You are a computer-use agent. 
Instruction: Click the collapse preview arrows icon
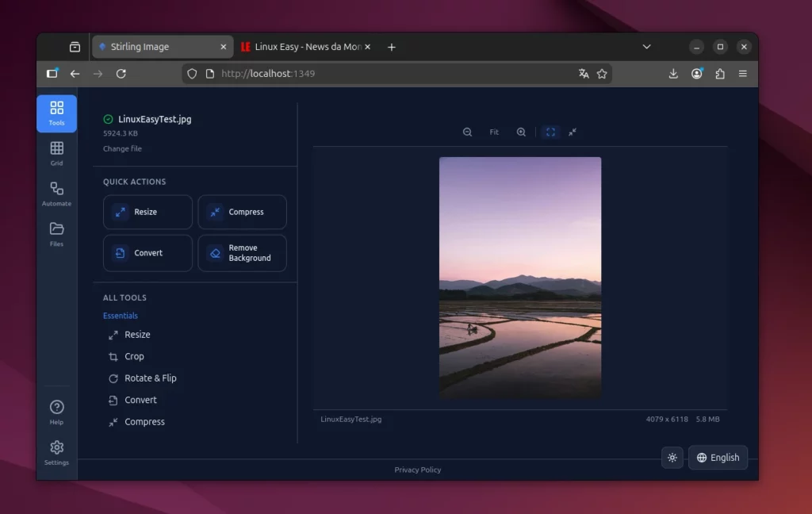coord(573,132)
